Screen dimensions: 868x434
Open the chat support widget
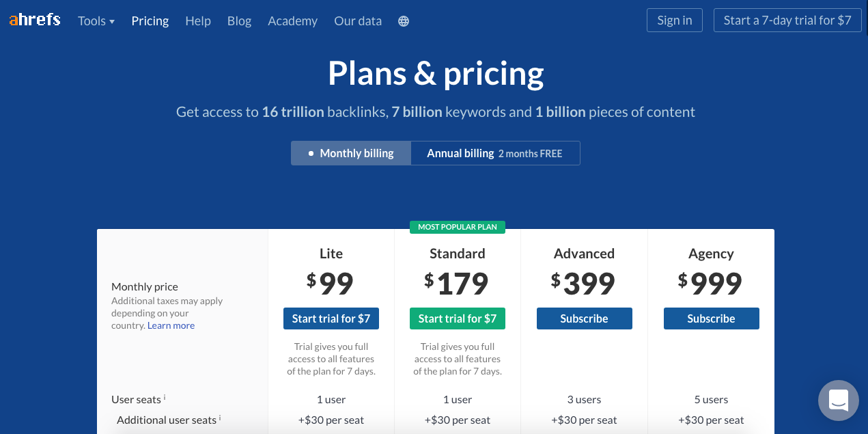838,400
